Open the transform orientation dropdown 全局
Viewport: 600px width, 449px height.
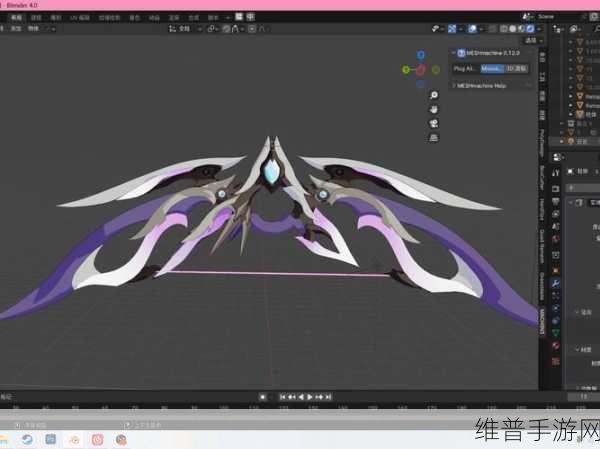[x=186, y=29]
